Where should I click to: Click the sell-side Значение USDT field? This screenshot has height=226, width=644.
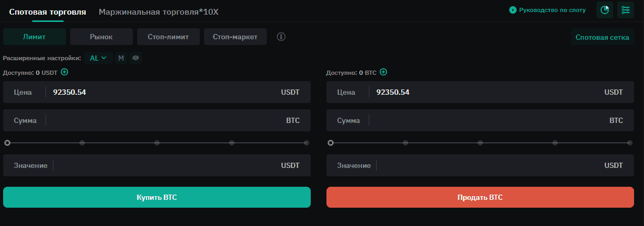tap(480, 165)
